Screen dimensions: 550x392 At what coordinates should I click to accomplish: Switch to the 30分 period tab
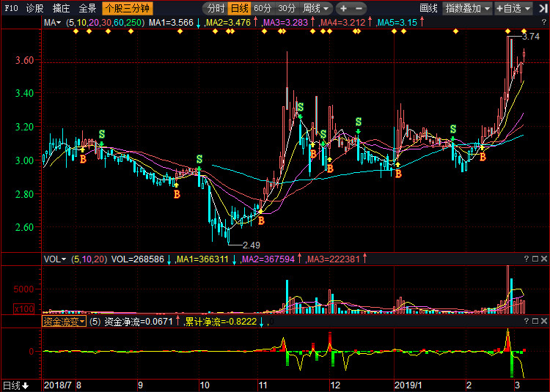[x=287, y=8]
